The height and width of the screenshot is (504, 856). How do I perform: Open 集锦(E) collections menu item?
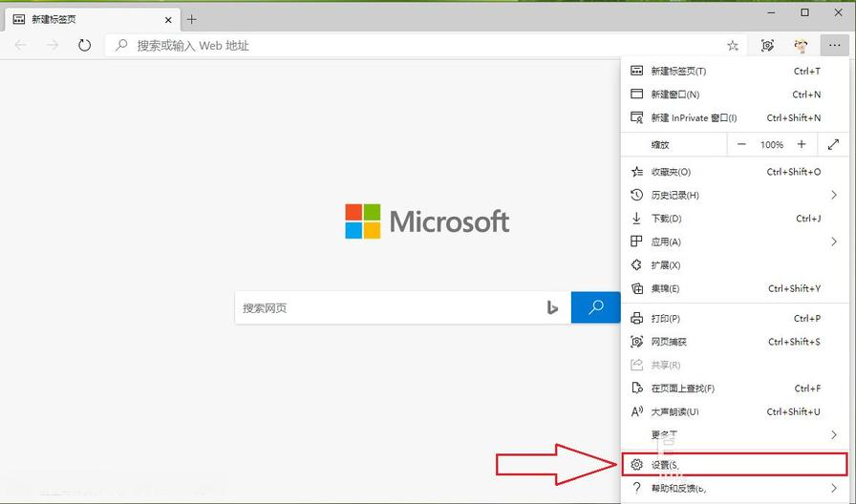[x=735, y=288]
